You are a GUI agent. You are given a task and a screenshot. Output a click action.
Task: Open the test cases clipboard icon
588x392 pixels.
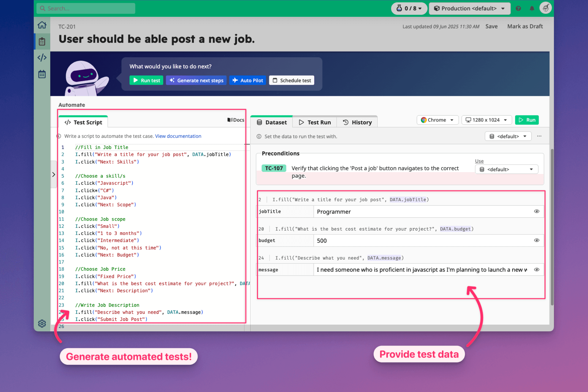click(x=42, y=41)
